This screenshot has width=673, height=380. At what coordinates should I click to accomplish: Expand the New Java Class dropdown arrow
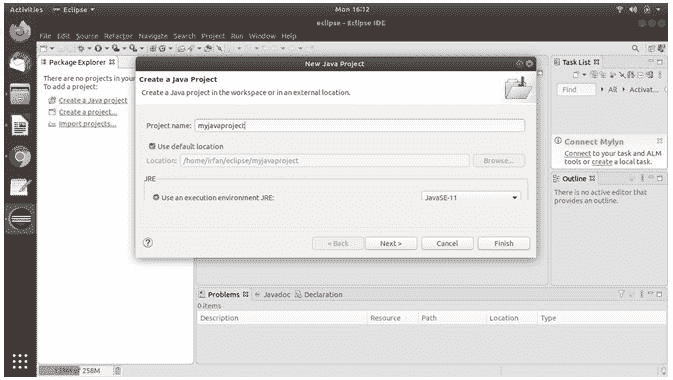point(170,49)
